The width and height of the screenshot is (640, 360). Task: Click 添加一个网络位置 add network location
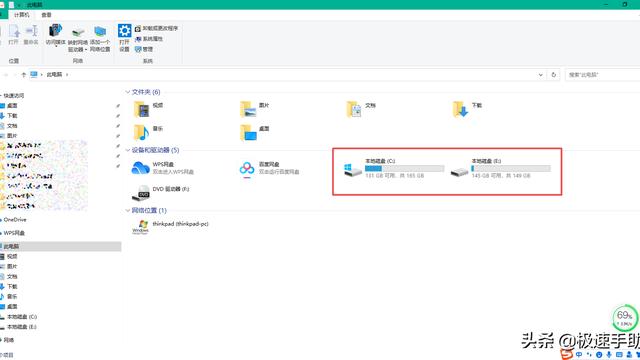point(100,40)
